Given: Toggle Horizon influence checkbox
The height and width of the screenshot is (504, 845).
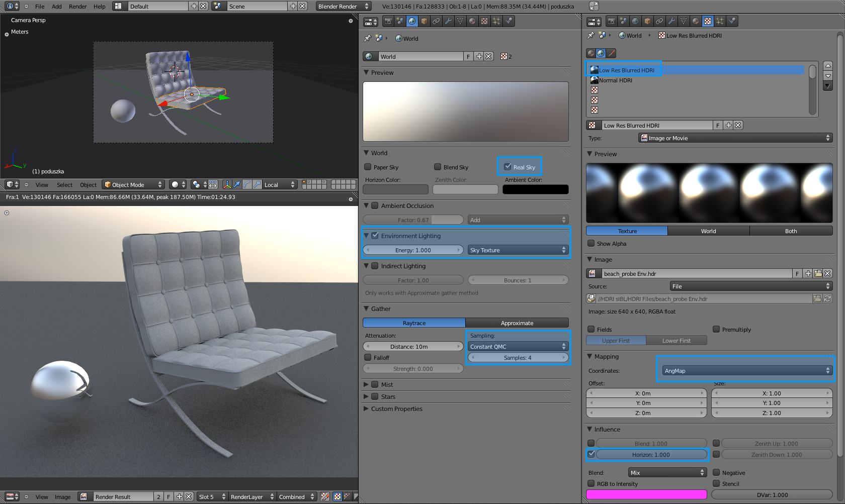Looking at the screenshot, I should click(591, 454).
